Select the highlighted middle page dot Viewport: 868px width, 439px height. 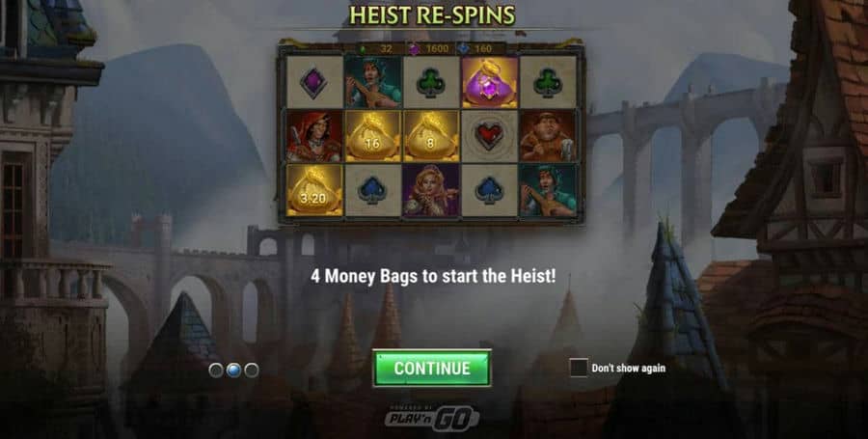click(233, 370)
